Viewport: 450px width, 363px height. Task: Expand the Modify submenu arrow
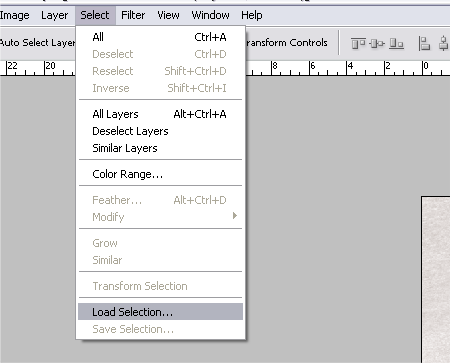[235, 216]
